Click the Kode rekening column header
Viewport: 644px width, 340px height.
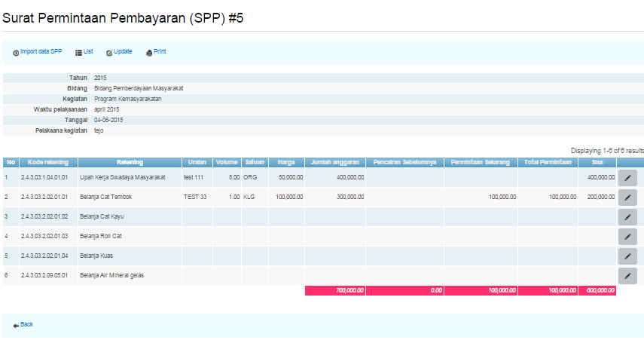(47, 162)
